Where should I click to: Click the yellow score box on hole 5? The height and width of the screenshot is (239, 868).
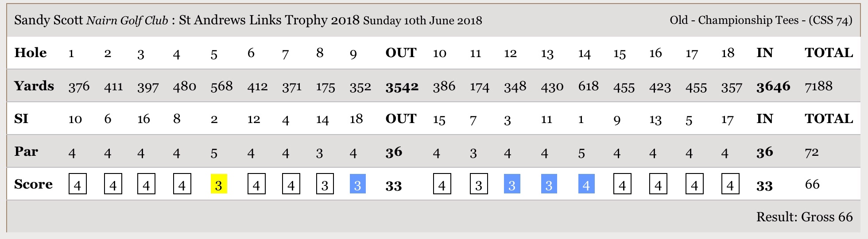pyautogui.click(x=219, y=184)
